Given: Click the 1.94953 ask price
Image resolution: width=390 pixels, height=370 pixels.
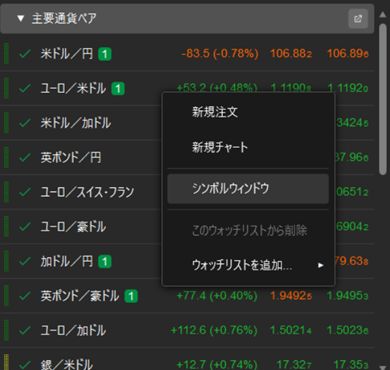Looking at the screenshot, I should [348, 296].
